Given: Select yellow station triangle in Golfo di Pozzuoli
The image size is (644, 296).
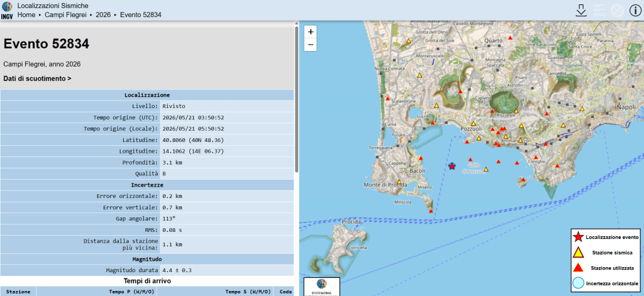Looking at the screenshot, I should coord(486,169).
